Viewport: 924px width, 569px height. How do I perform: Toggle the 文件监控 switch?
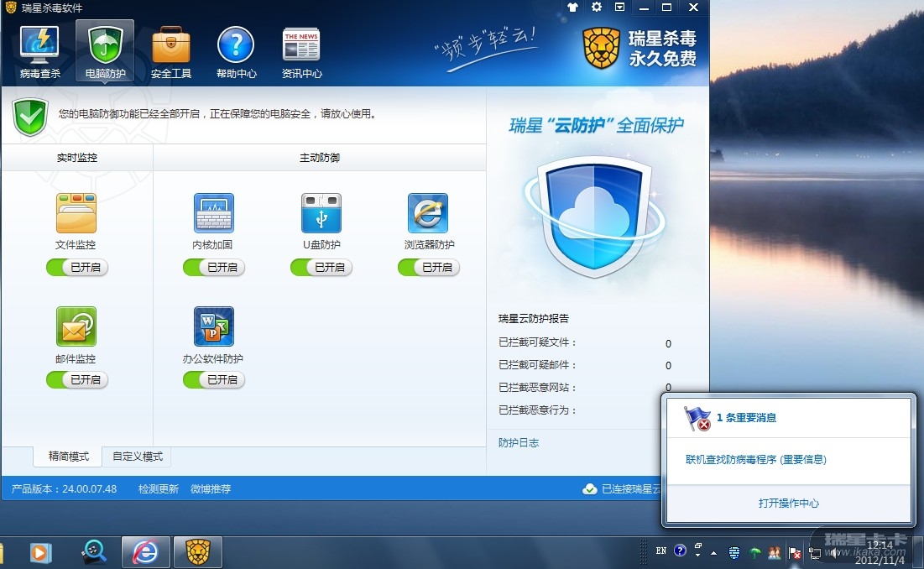pos(77,268)
